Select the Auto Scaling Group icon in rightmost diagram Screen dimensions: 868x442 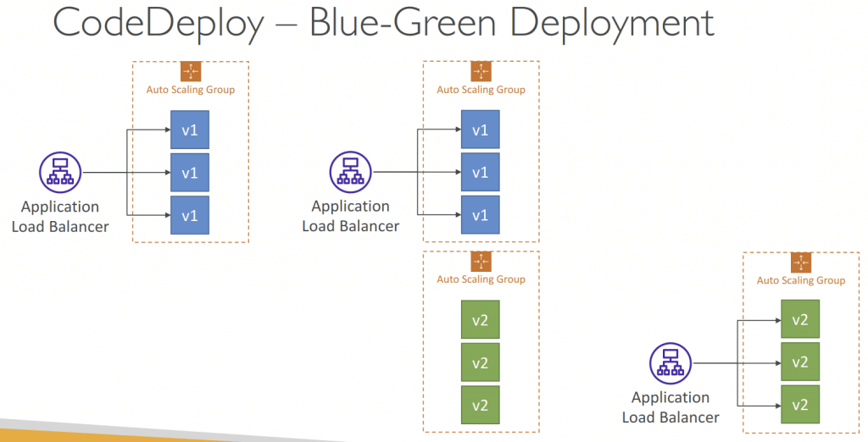click(801, 262)
